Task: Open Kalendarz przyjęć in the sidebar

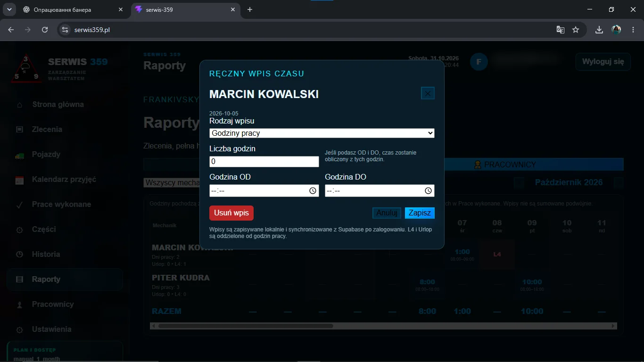Action: [x=65, y=180]
